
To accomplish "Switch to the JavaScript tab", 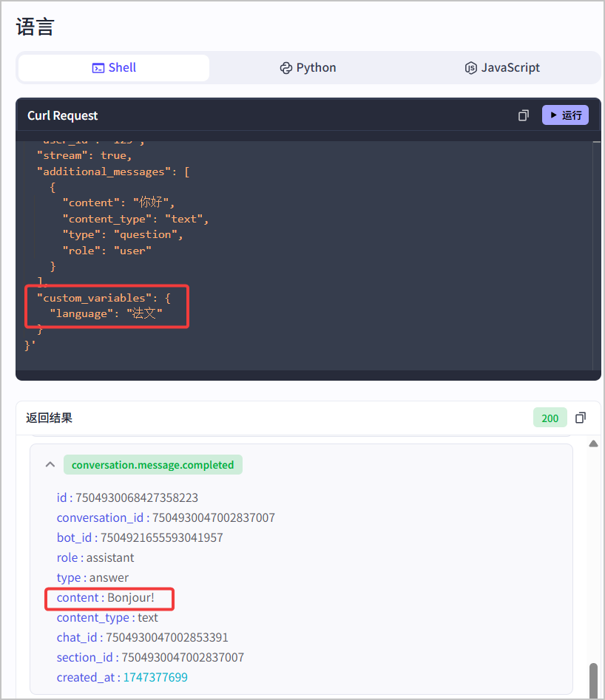I will [501, 68].
